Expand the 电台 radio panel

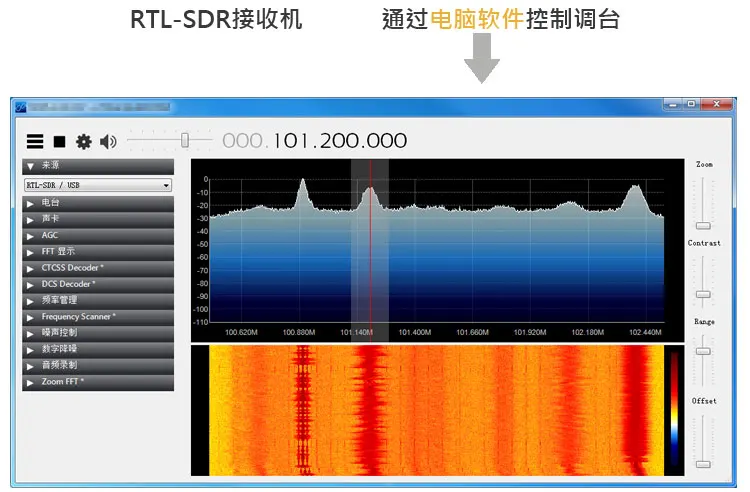pos(98,203)
